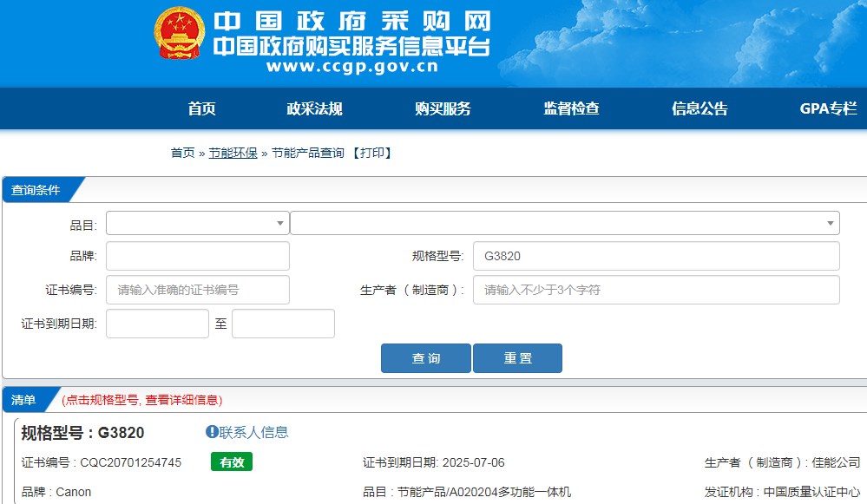Viewport: 867px width, 504px height.
Task: Select 政采法规 menu item
Action: (314, 108)
